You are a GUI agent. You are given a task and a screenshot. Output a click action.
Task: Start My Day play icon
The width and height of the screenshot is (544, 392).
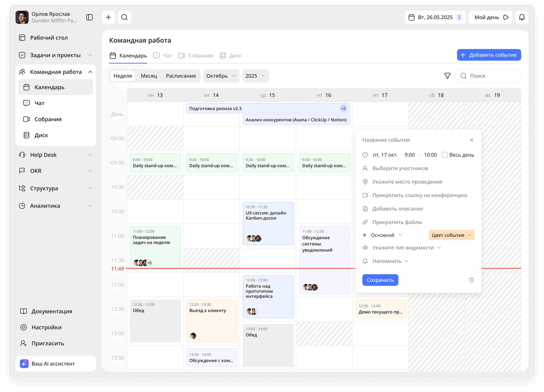tap(506, 17)
